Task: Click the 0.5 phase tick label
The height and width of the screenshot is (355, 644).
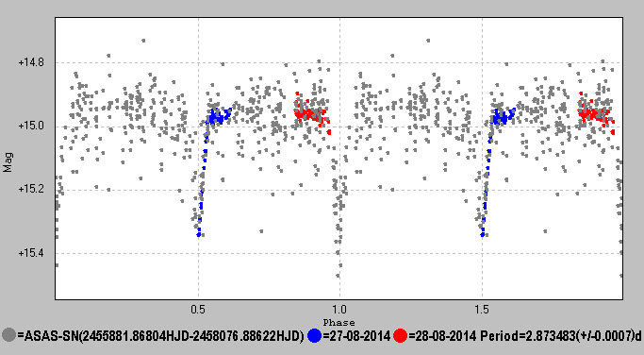Action: click(198, 309)
